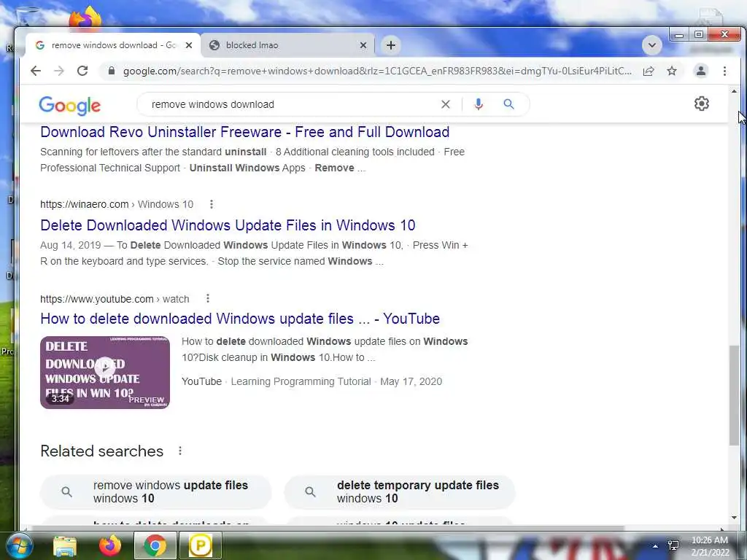This screenshot has height=560, width=747.
Task: Open 'Delete Downloaded Windows Update Files' result
Action: tap(228, 225)
